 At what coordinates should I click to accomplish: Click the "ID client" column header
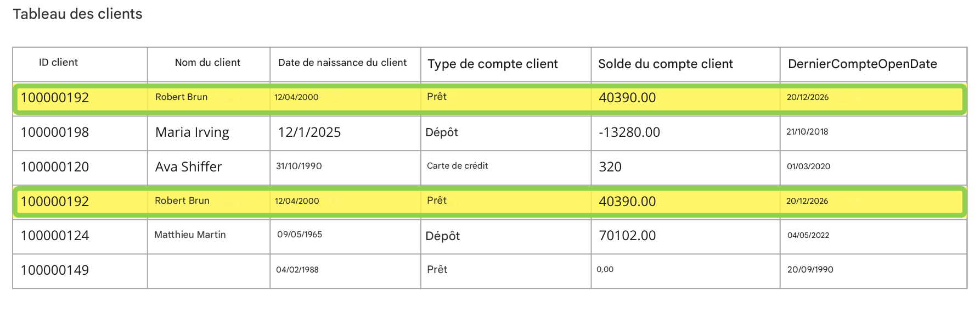pos(58,63)
